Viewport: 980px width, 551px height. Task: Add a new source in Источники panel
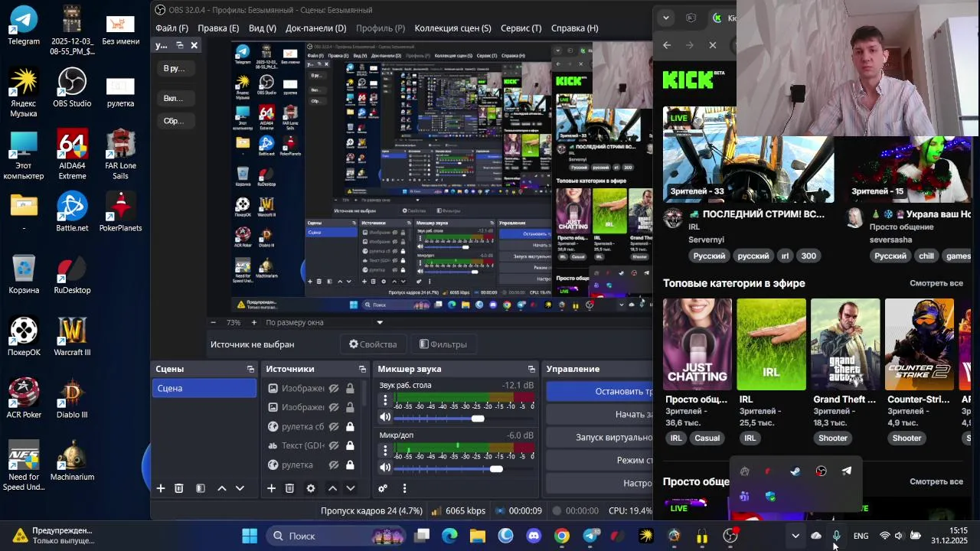[271, 488]
